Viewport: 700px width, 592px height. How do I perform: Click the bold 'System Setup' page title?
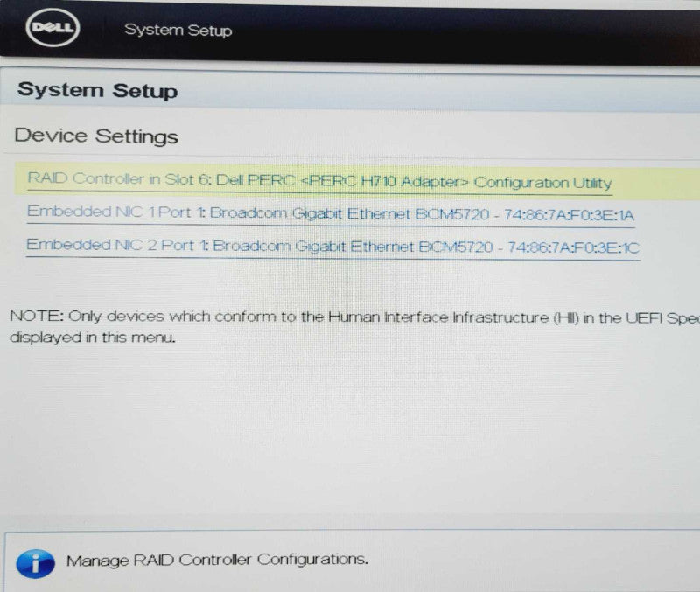click(97, 91)
